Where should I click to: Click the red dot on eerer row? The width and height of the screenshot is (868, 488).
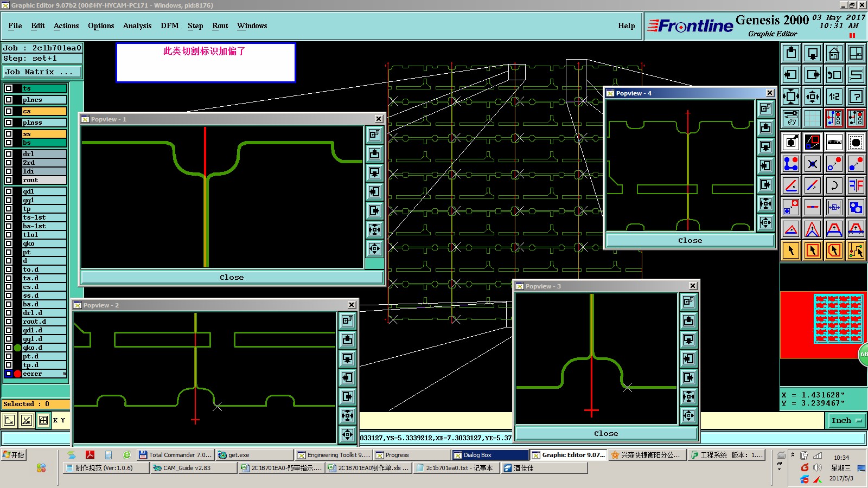[18, 374]
